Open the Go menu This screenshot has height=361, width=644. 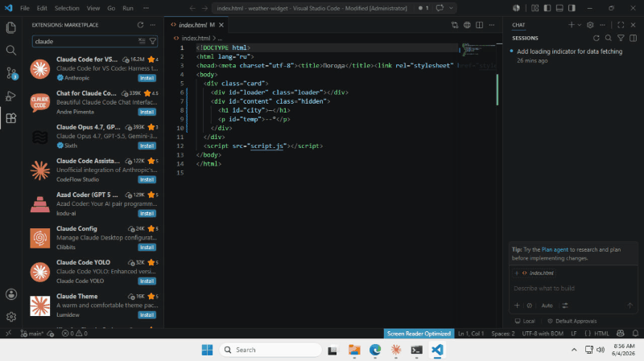pyautogui.click(x=111, y=8)
